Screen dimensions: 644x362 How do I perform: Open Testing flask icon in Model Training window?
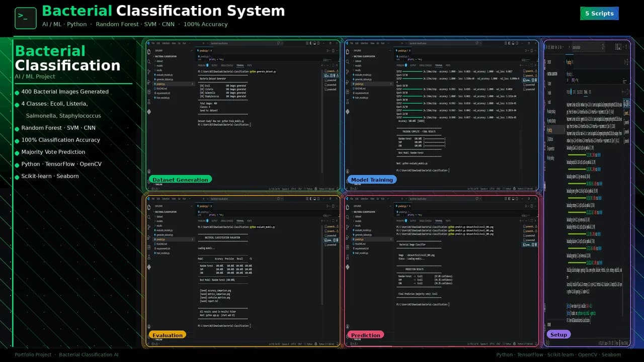[x=347, y=102]
